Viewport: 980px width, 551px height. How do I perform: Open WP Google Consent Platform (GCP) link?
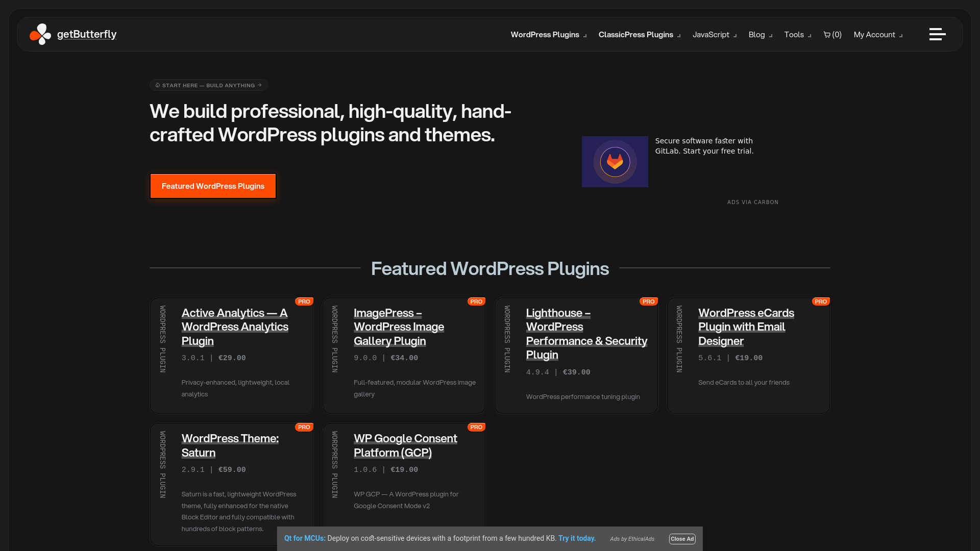click(405, 445)
